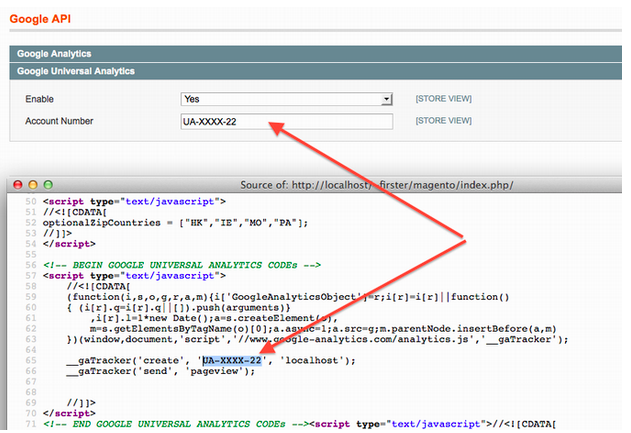631x433 pixels.
Task: Click the __gaTracker('send', 'pageview') line
Action: click(161, 371)
